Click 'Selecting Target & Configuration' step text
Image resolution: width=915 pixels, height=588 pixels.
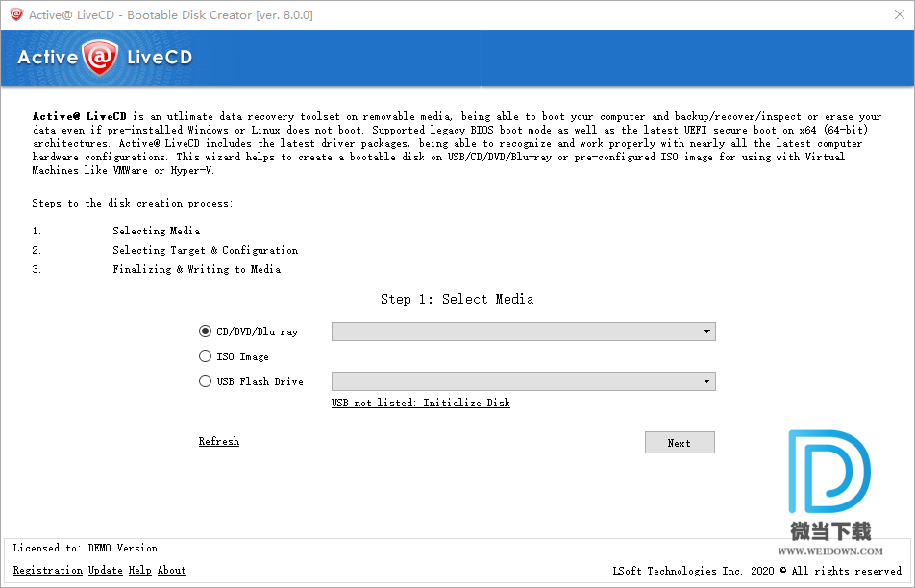pos(206,250)
